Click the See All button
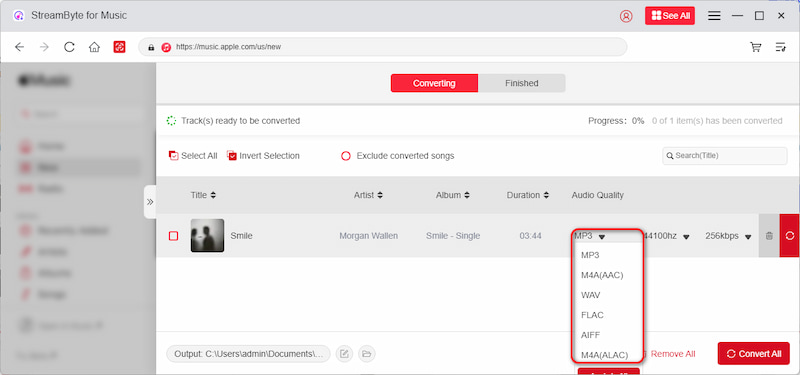Image resolution: width=800 pixels, height=375 pixels. coord(670,16)
